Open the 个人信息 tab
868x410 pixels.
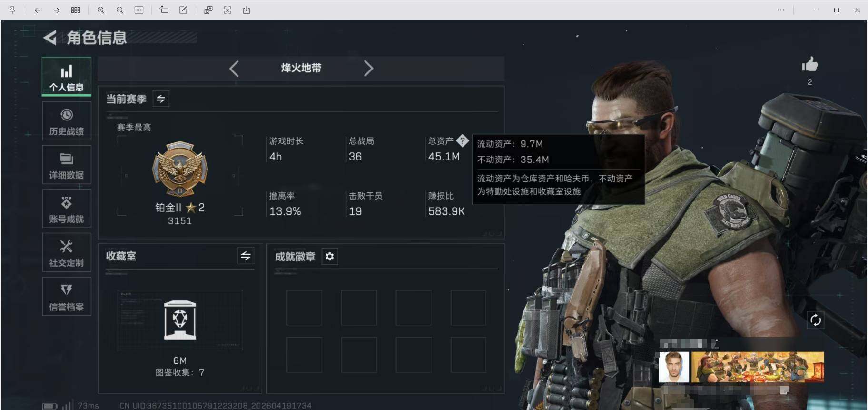coord(67,77)
